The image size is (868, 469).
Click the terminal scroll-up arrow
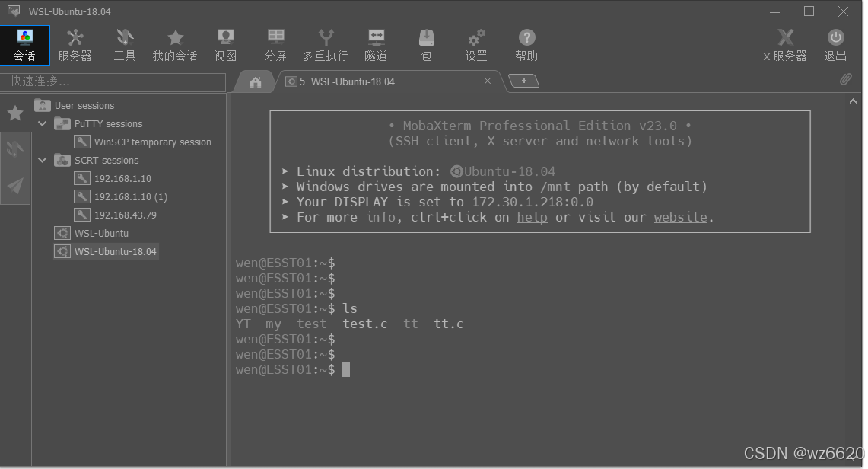tap(853, 101)
